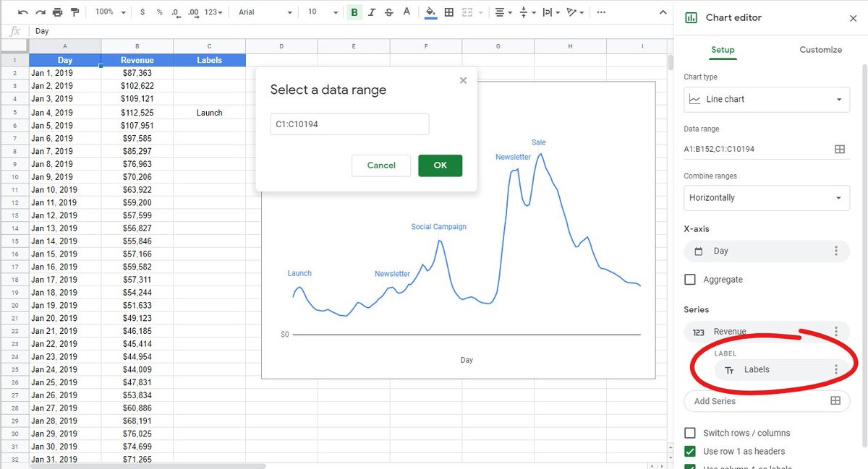This screenshot has width=868, height=469.
Task: Confirm the data range with OK
Action: (x=440, y=165)
